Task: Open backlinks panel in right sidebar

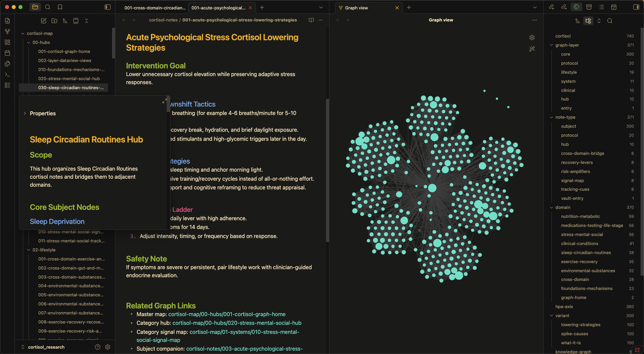Action: (x=551, y=7)
